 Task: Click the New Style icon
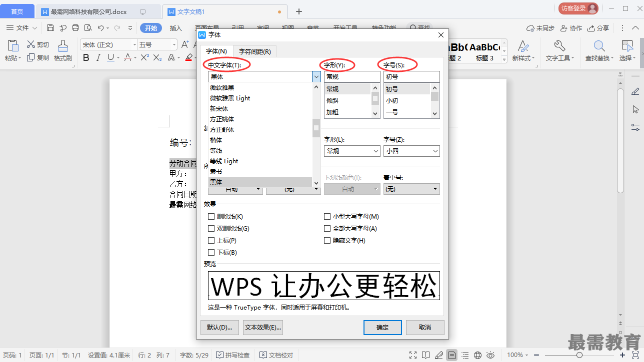point(523,46)
